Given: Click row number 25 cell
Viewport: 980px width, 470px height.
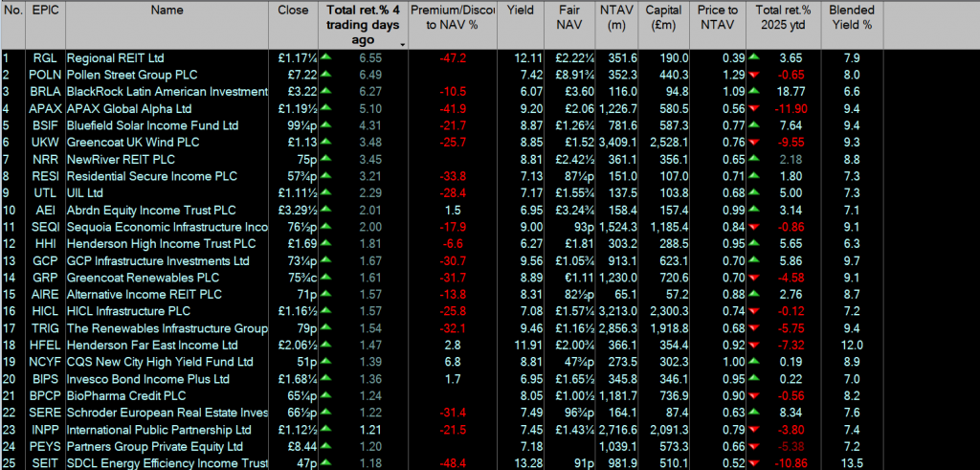Looking at the screenshot, I should 9,463.
